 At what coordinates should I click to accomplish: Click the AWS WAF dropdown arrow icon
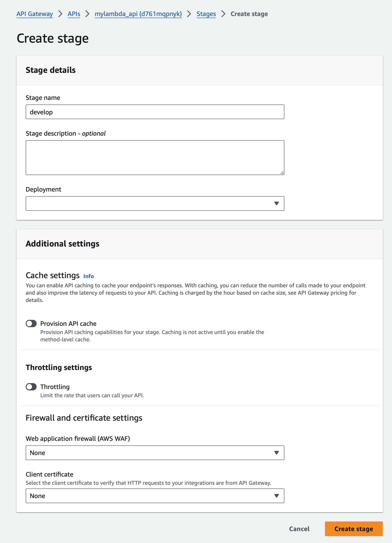pos(276,453)
